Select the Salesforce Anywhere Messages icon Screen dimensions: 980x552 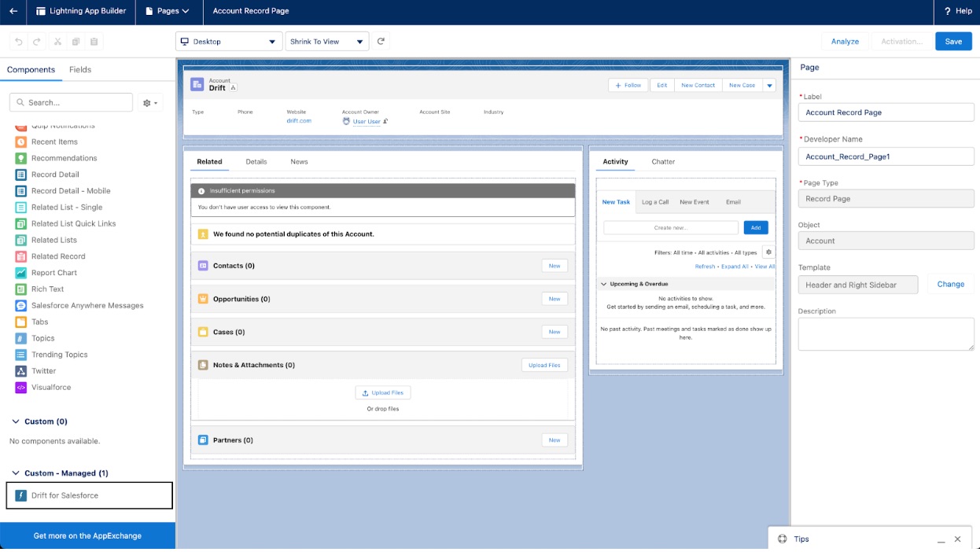pyautogui.click(x=21, y=306)
